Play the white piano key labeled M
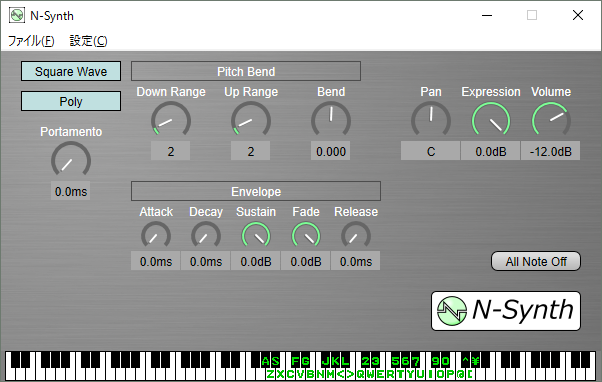Image resolution: width=602 pixels, height=382 pixels. pos(330,375)
